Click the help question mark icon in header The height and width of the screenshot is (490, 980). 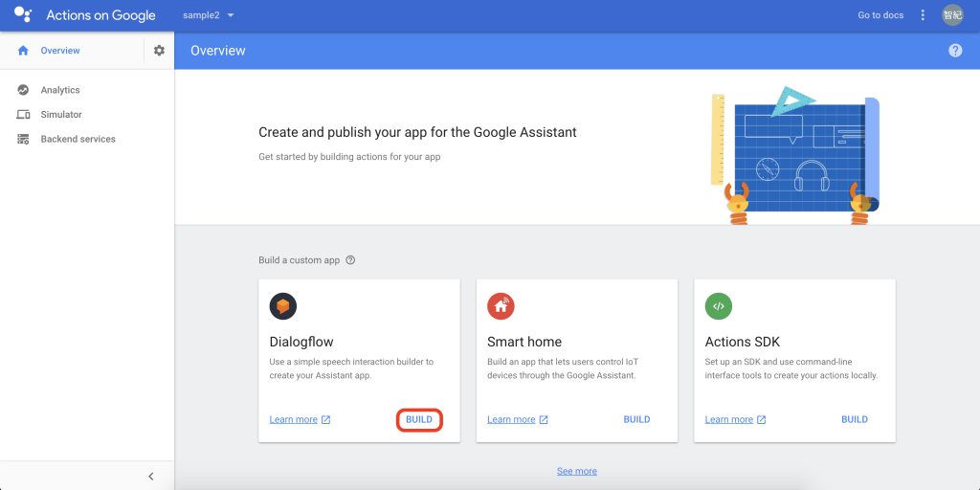(955, 51)
